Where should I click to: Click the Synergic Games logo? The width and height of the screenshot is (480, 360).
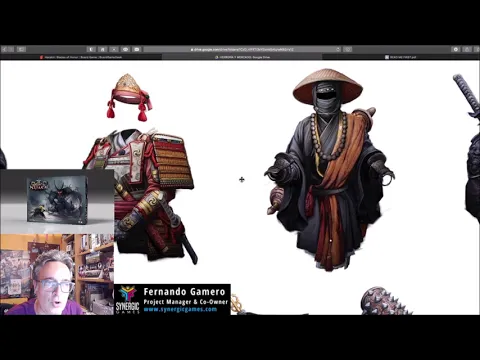click(x=128, y=299)
